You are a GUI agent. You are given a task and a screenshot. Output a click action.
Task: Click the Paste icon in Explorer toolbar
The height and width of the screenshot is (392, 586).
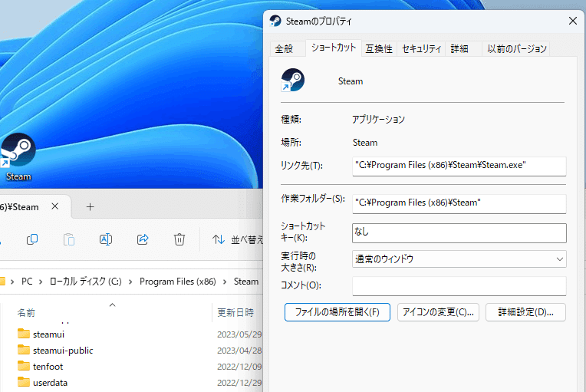(x=69, y=239)
